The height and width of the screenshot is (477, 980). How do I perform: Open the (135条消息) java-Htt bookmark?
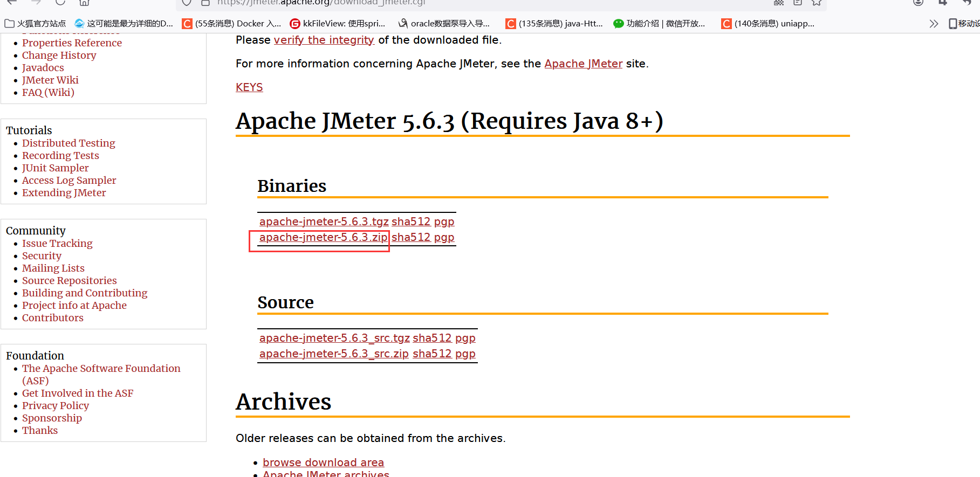(554, 23)
